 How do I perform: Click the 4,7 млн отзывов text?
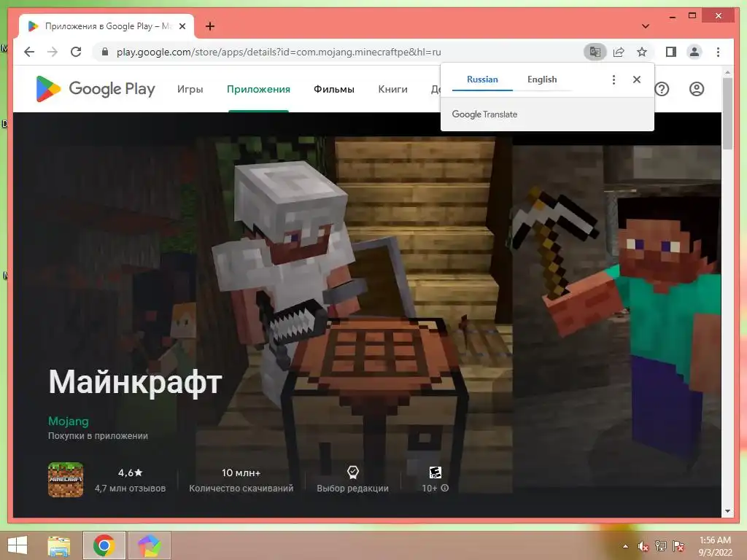130,488
